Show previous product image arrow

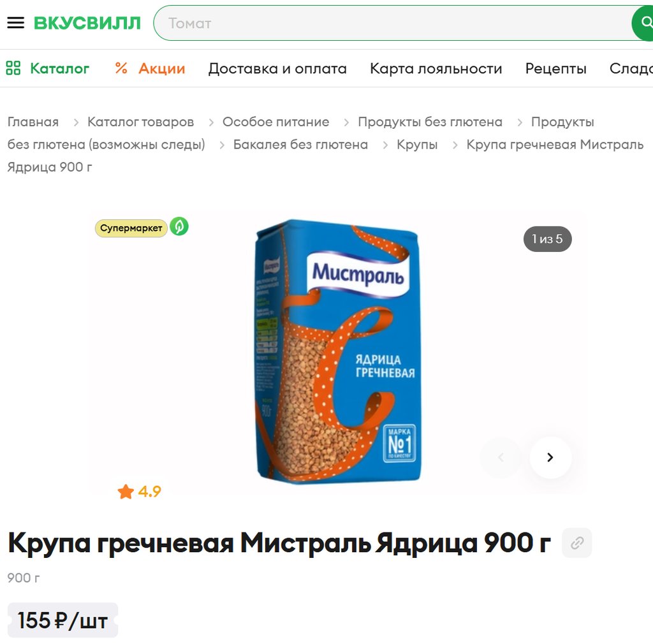coord(501,457)
